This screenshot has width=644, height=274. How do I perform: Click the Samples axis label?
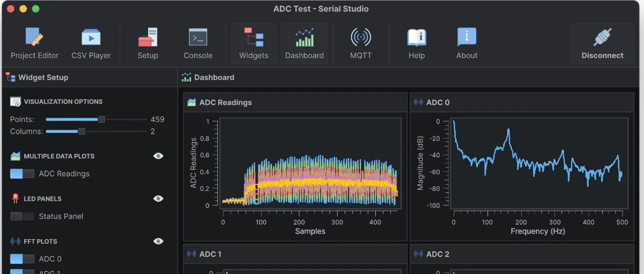pos(310,231)
